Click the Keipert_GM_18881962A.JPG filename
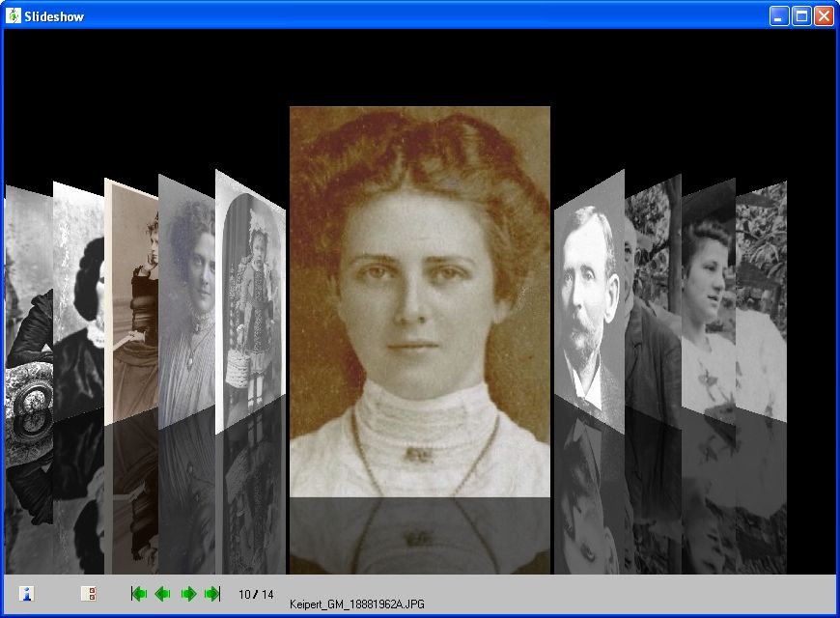The width and height of the screenshot is (840, 618). tap(357, 604)
